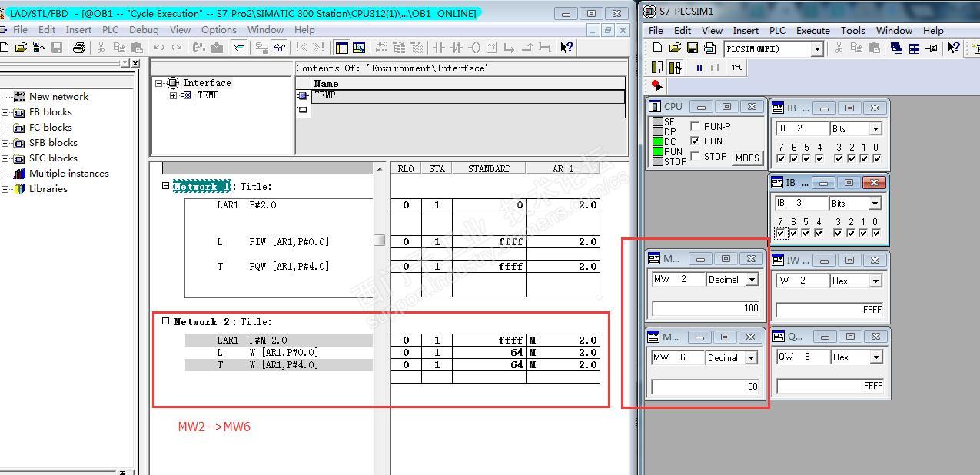The image size is (980, 475).
Task: Download block to PLC icon
Action: tap(217, 48)
